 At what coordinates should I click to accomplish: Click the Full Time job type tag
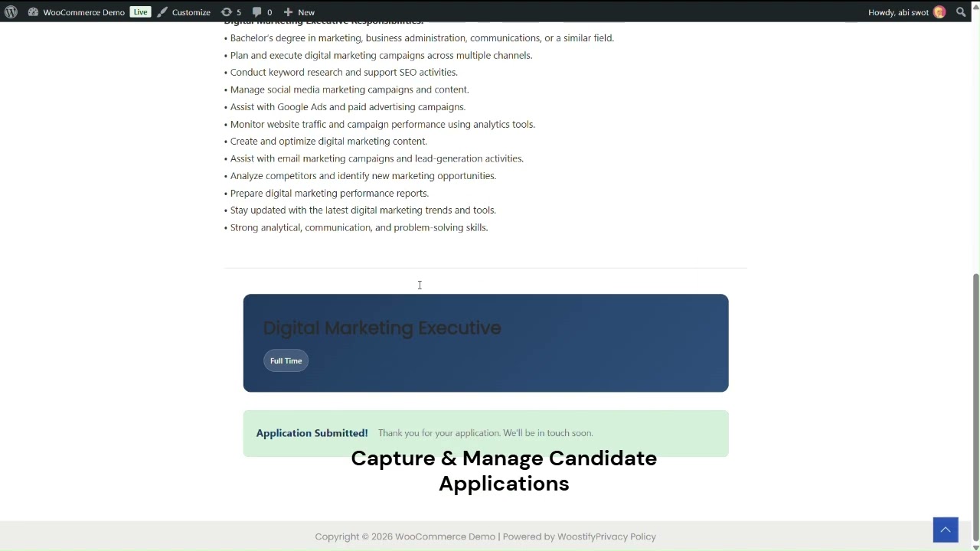tap(286, 361)
